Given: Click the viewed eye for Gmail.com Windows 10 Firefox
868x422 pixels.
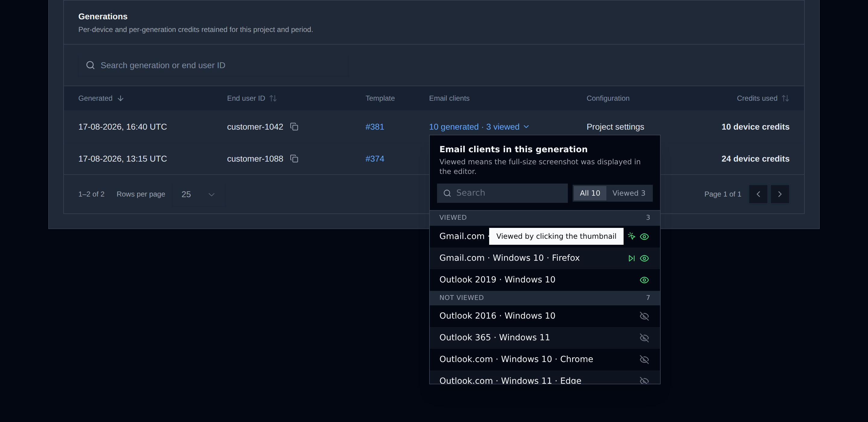Looking at the screenshot, I should pos(644,258).
